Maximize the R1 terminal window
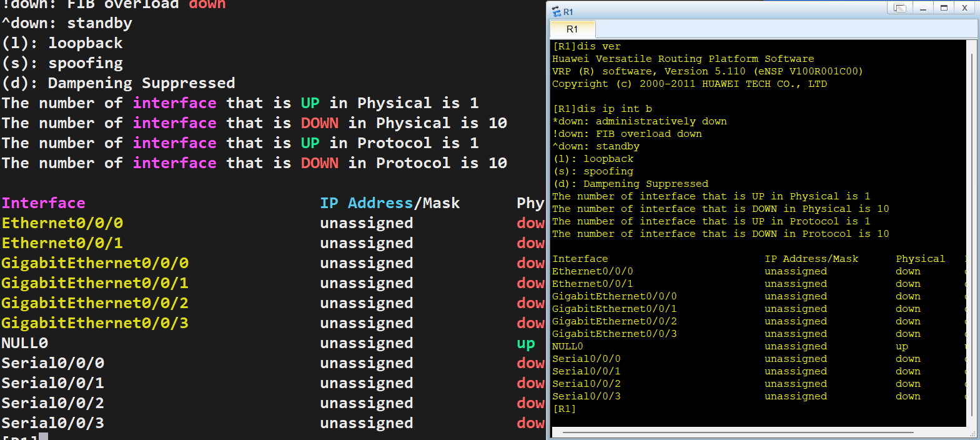980x440 pixels. 944,8
